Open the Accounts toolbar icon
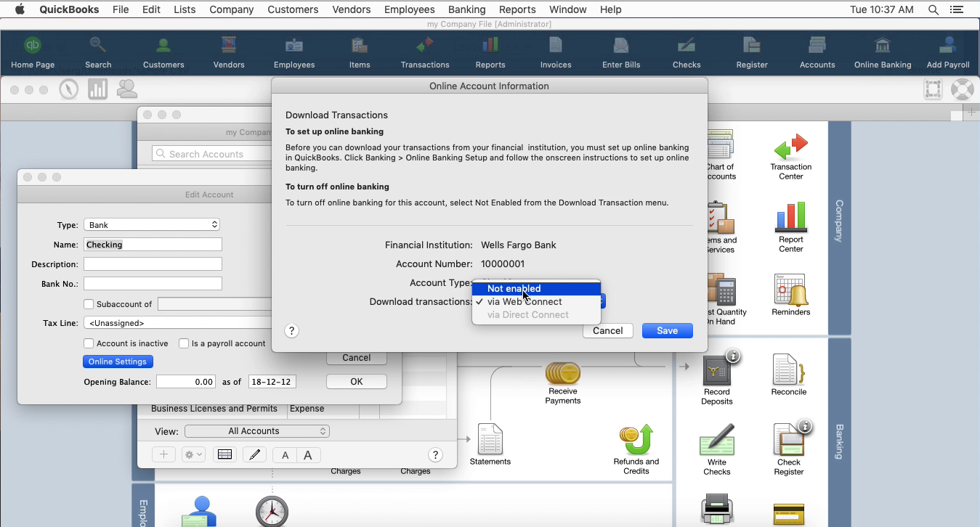Screen dimensions: 980x527 817,52
